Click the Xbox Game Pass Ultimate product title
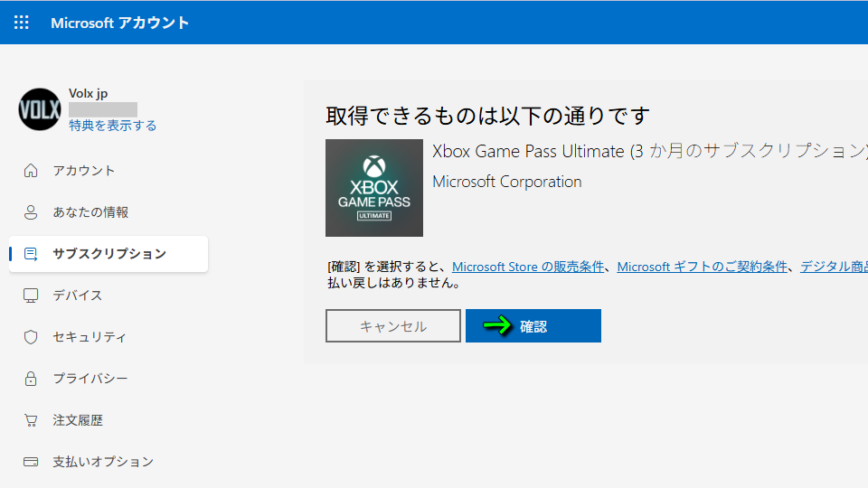Image resolution: width=868 pixels, height=488 pixels. click(649, 151)
